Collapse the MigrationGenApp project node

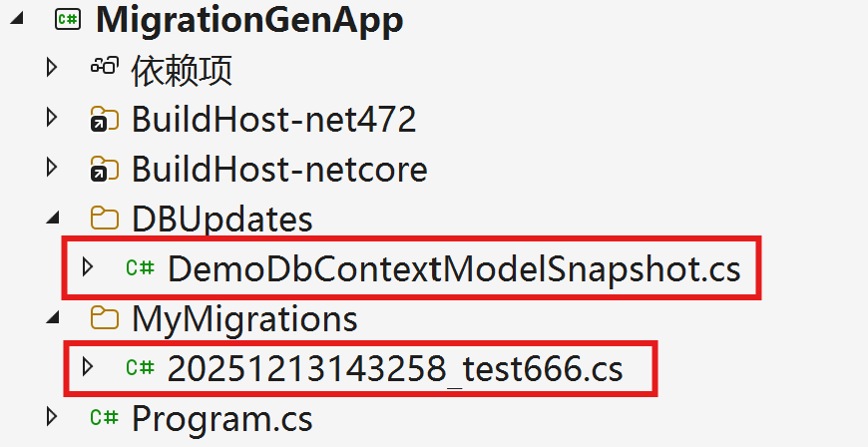pos(19,21)
